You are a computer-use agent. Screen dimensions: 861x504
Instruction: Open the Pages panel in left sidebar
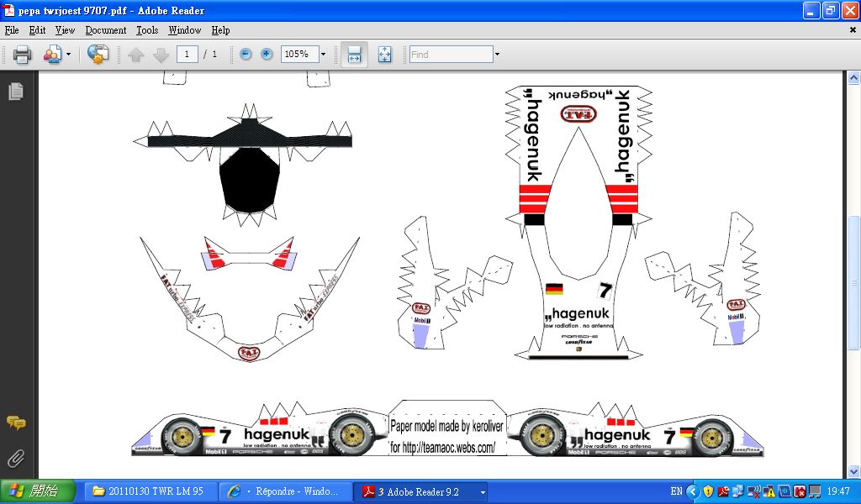15,92
